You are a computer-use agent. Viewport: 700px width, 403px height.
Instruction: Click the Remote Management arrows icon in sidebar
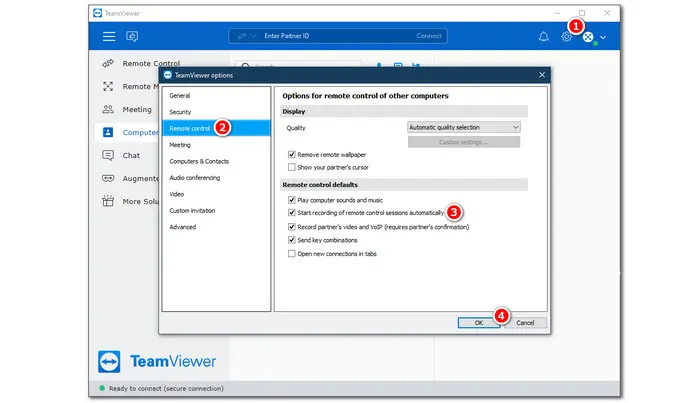coord(108,86)
